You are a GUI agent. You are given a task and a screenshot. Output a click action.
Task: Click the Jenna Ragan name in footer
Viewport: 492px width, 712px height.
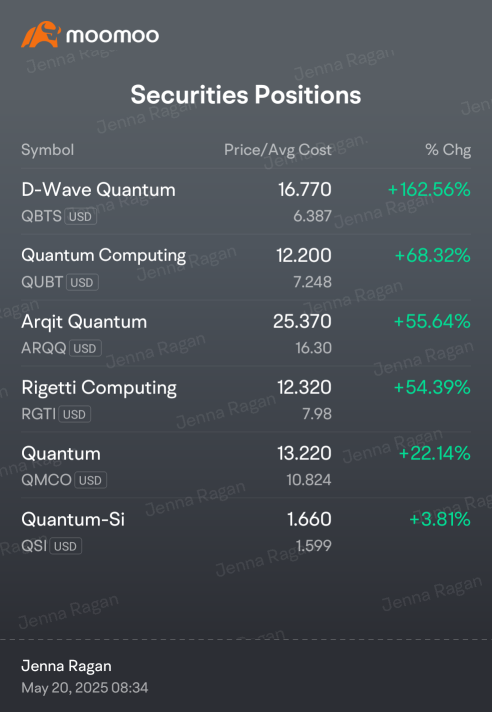(x=66, y=666)
